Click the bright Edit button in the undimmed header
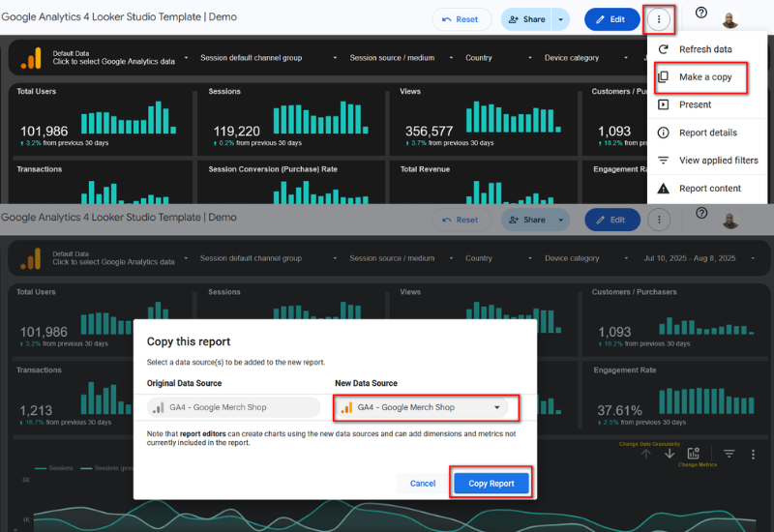The height and width of the screenshot is (532, 774). coord(611,19)
